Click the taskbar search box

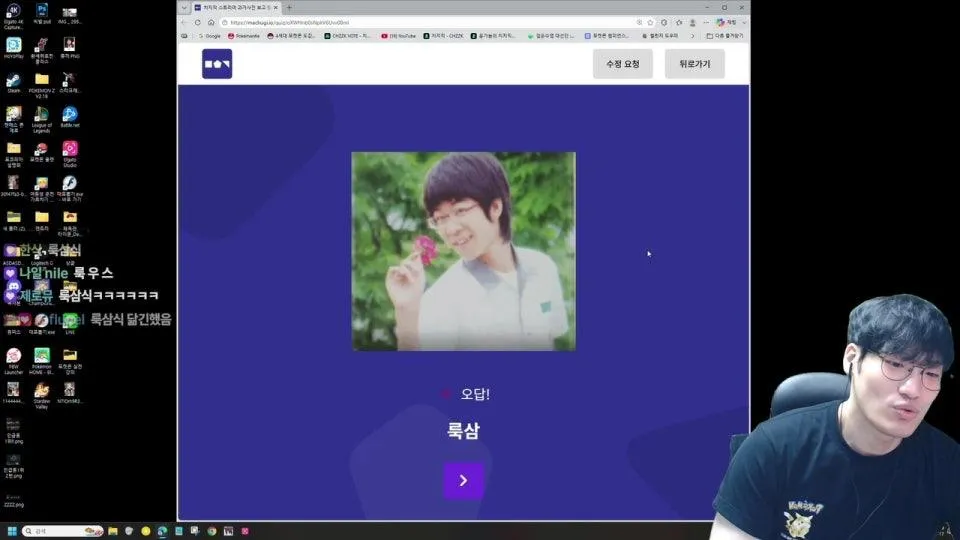click(x=63, y=531)
